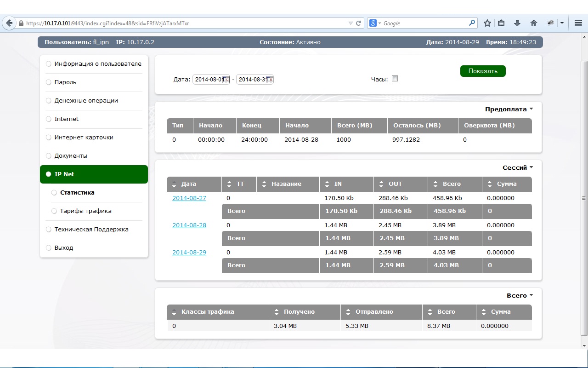Select the IP Net menu item
Viewport: 588px width, 368px height.
(x=94, y=174)
